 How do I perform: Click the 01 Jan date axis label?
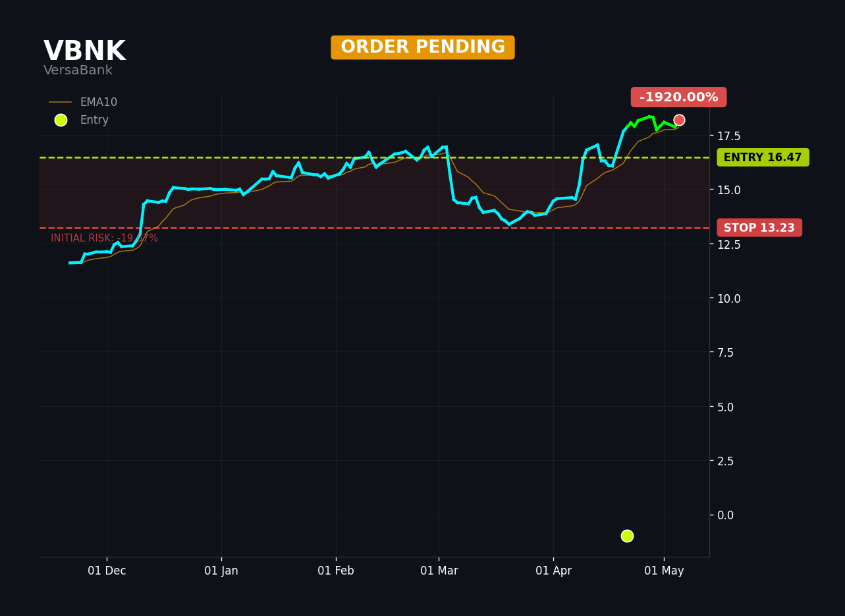pos(221,571)
